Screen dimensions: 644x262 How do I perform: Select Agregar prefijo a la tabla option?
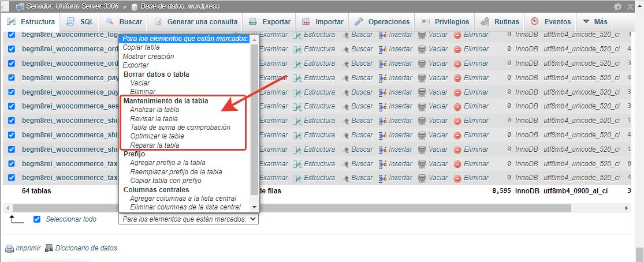pos(167,163)
